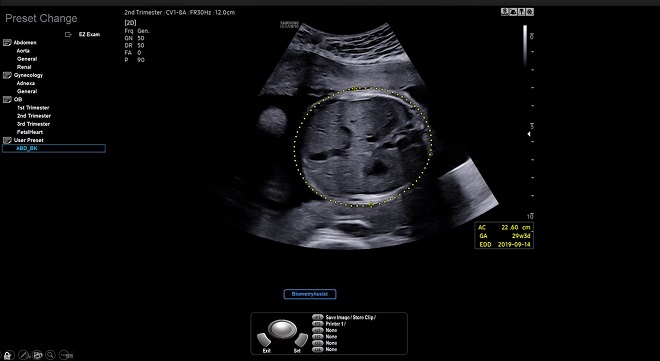Click the EZ Exam arrow icon
The width and height of the screenshot is (660, 361).
(68, 35)
